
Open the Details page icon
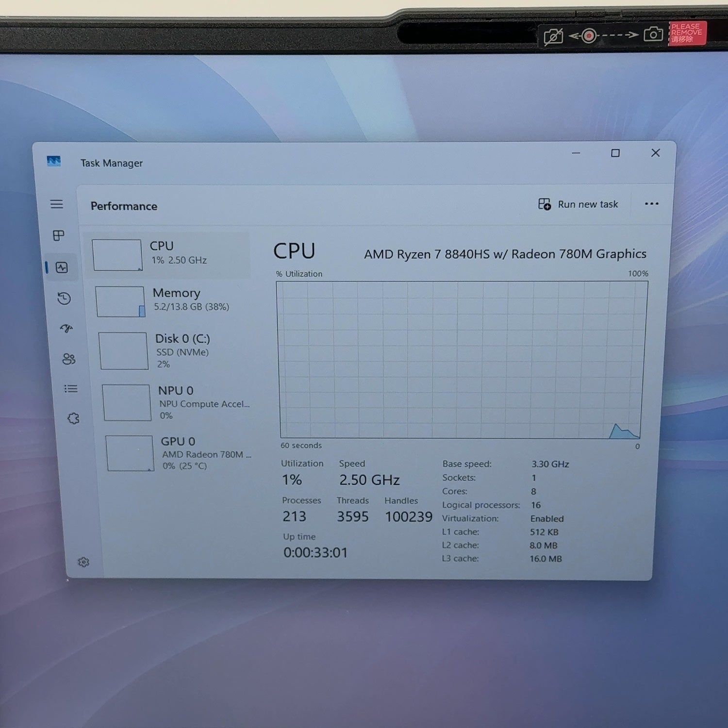click(x=71, y=389)
